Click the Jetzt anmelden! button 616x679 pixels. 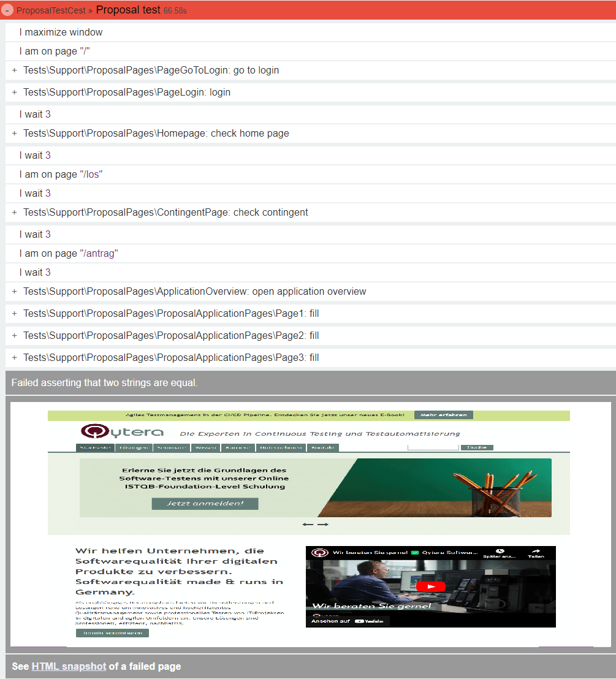point(205,503)
